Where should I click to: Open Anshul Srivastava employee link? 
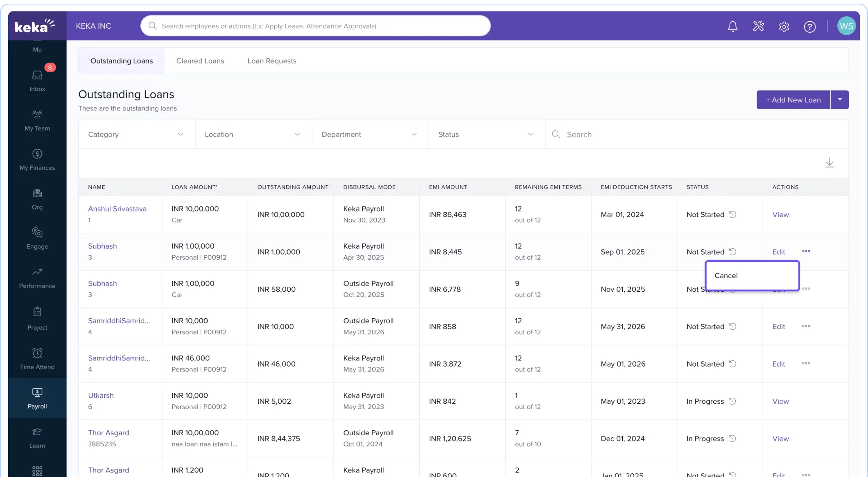coord(117,209)
